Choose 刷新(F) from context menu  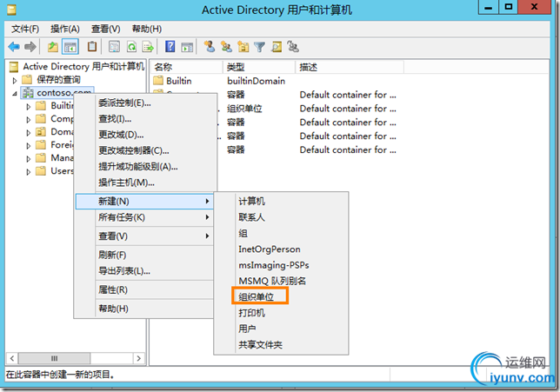[144, 255]
